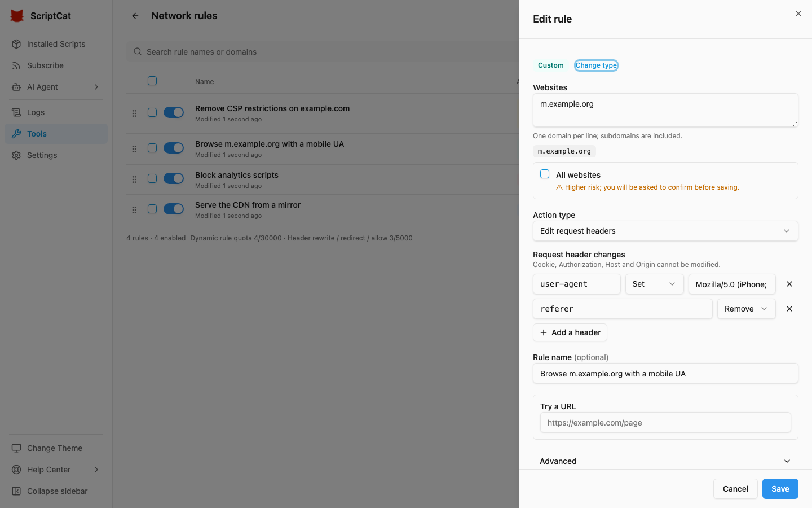The width and height of the screenshot is (812, 508).
Task: Select checkbox for Remove CSP restrictions rule
Action: tap(152, 112)
